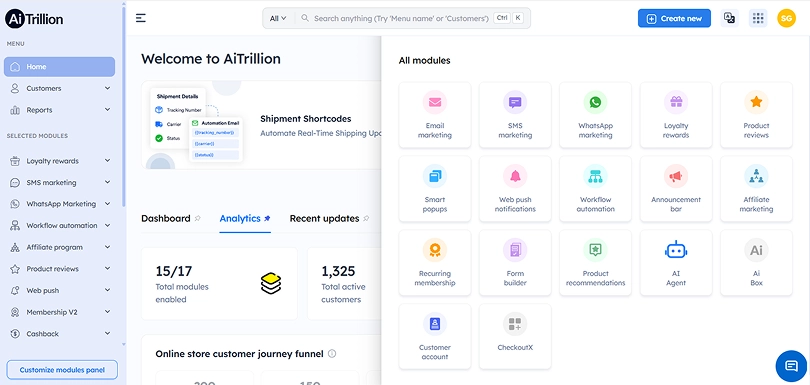Open the Smart popups module

434,189
